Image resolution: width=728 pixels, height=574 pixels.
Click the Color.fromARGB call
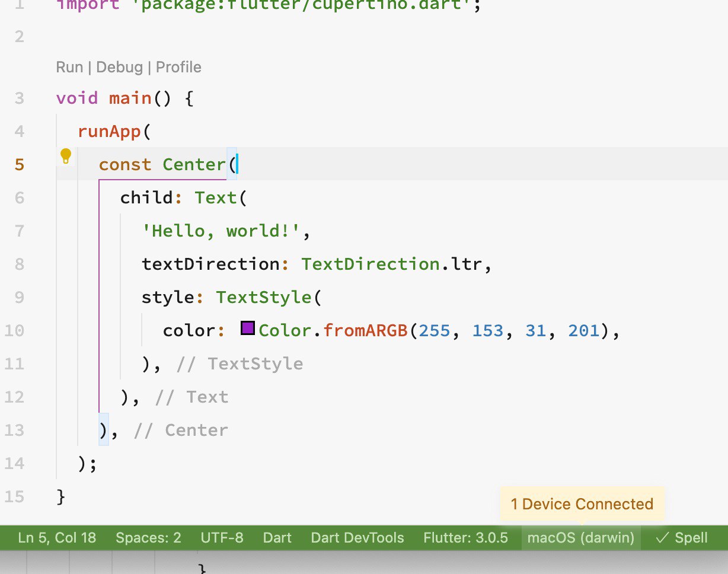coord(333,330)
